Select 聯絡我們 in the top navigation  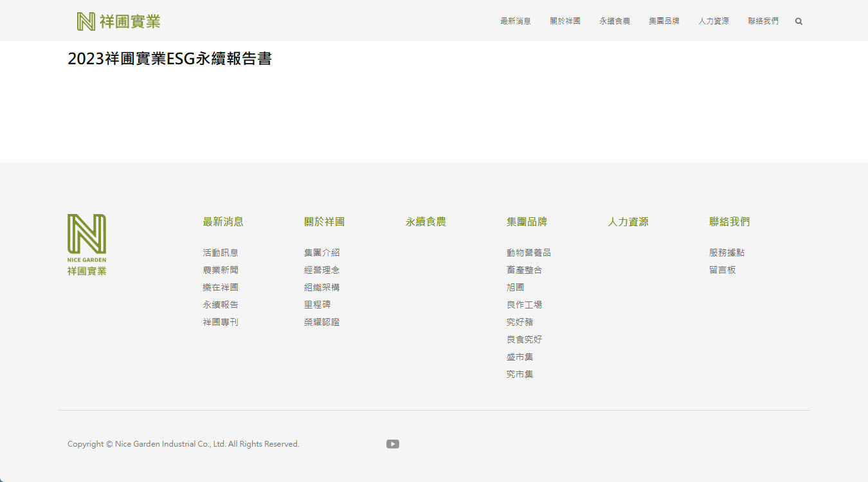tap(763, 21)
